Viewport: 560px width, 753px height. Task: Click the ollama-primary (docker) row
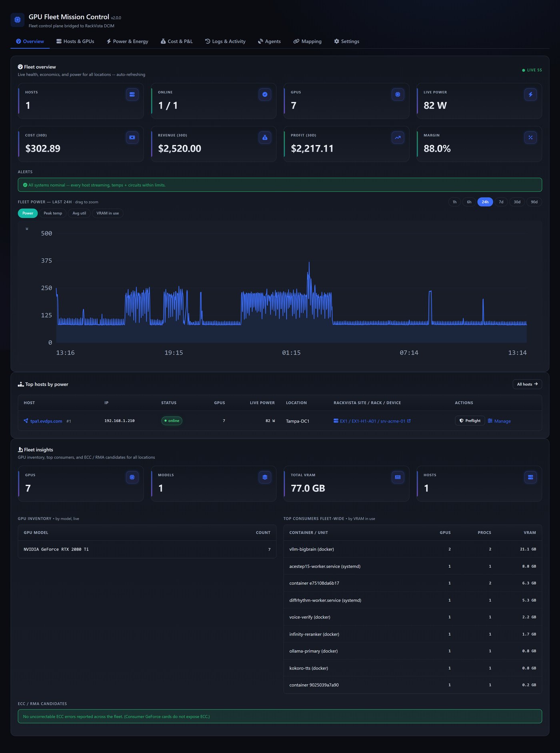(x=412, y=651)
